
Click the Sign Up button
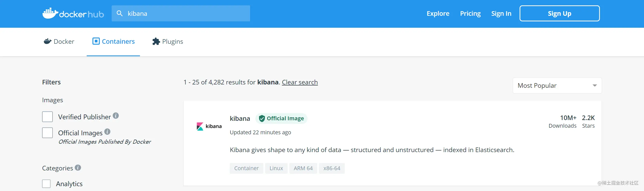(x=560, y=13)
